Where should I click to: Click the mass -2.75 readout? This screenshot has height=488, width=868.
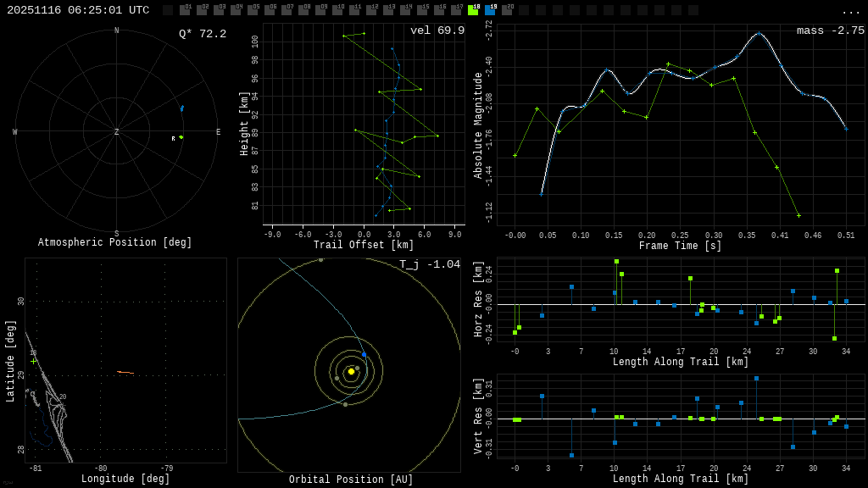[x=830, y=31]
